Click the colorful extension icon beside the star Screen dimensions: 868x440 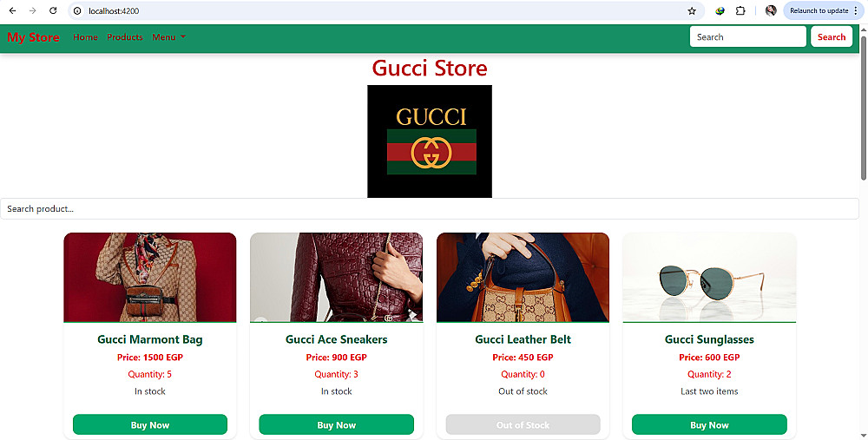(x=720, y=10)
